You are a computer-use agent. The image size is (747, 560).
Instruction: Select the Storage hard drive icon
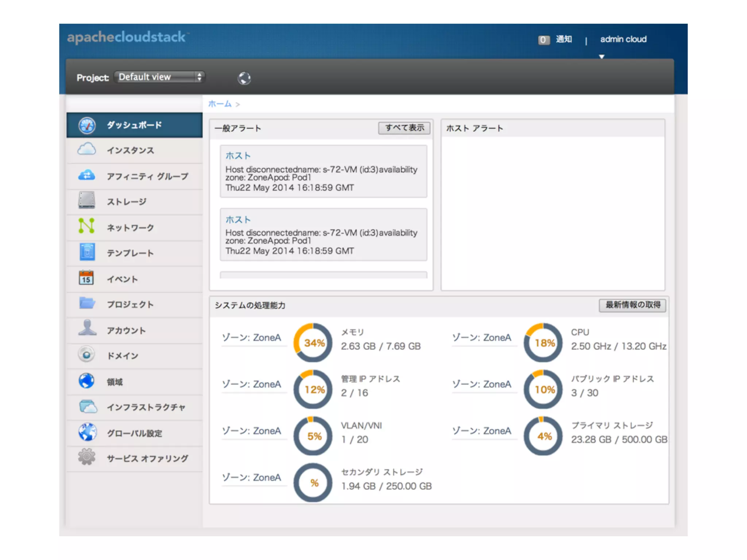tap(87, 200)
